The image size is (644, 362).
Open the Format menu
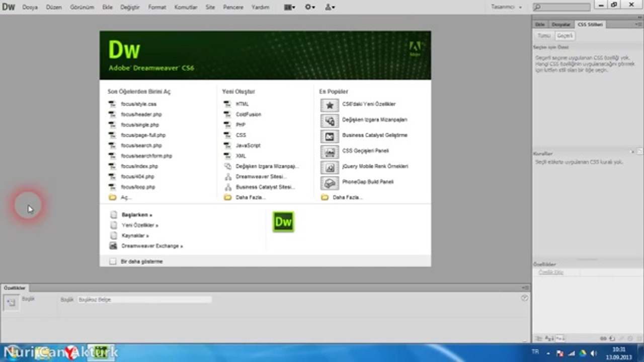157,8
